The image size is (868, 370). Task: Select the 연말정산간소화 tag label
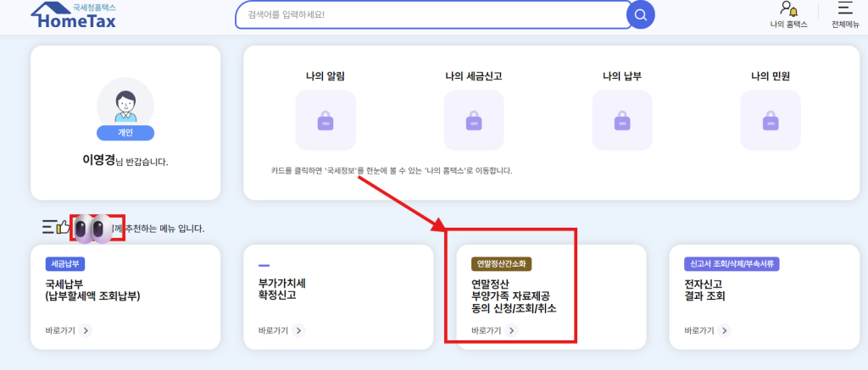point(501,264)
